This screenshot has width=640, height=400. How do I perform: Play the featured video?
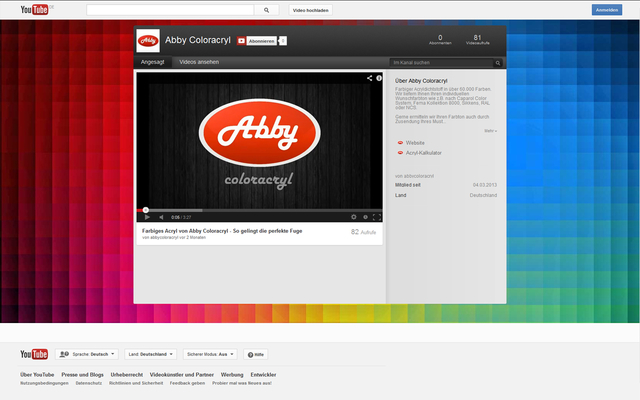coord(147,217)
